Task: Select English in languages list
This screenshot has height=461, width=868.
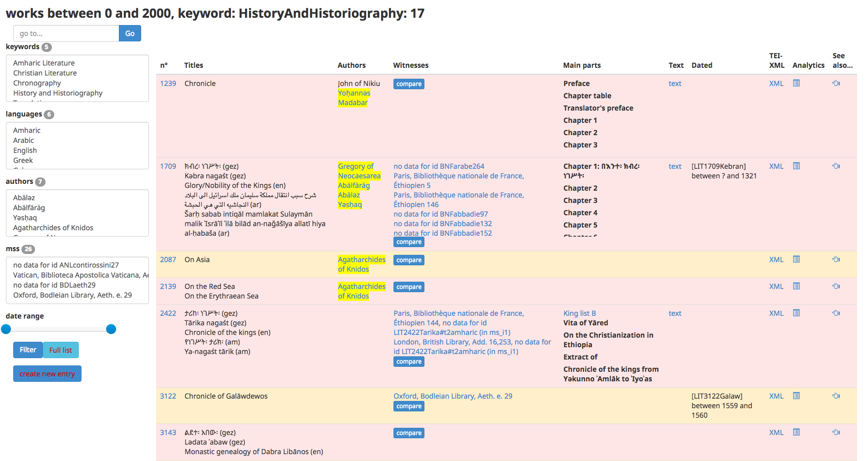Action: [x=25, y=150]
